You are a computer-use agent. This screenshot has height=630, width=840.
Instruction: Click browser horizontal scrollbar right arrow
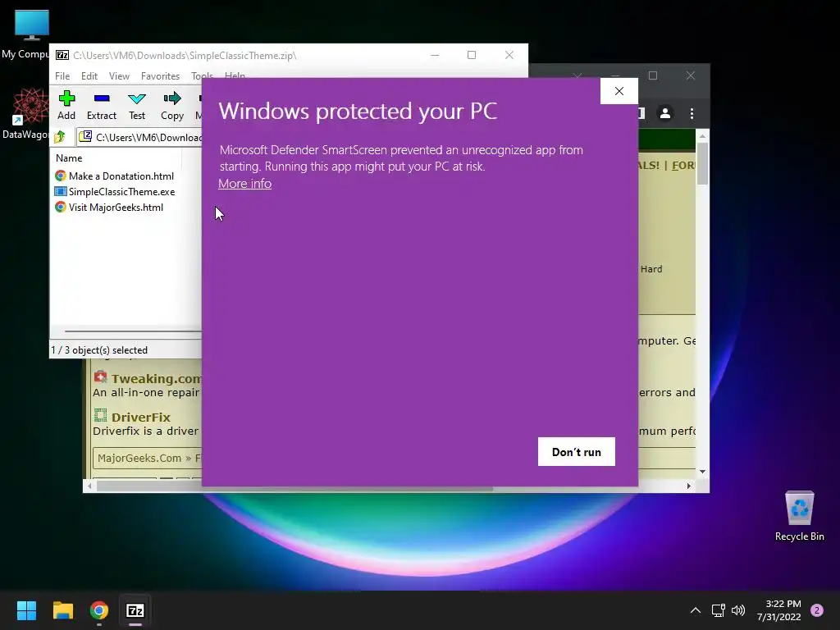click(689, 486)
